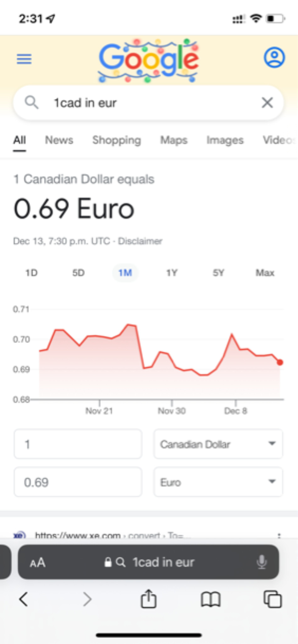Open the Disclaimer link
This screenshot has height=644, width=298.
click(140, 241)
